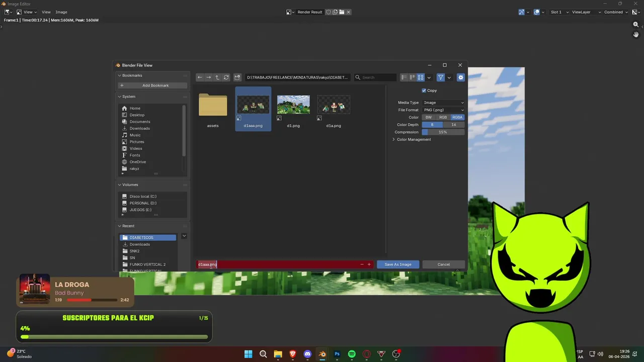Image resolution: width=644 pixels, height=362 pixels.
Task: Open the filter settings dropdown arrow
Action: (x=449, y=77)
